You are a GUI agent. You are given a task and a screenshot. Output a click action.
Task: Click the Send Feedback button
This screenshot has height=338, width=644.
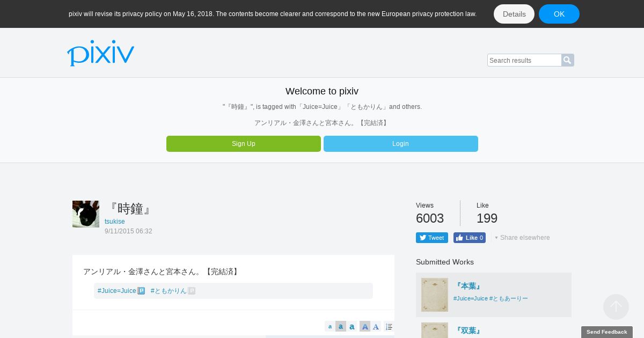point(607,332)
